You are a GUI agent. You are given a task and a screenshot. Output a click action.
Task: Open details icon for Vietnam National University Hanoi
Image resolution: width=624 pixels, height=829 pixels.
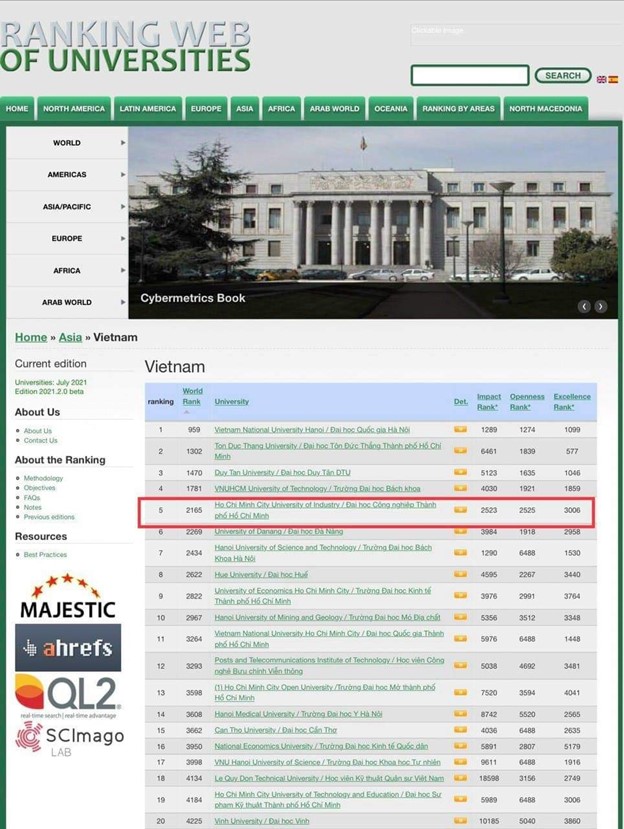(460, 429)
